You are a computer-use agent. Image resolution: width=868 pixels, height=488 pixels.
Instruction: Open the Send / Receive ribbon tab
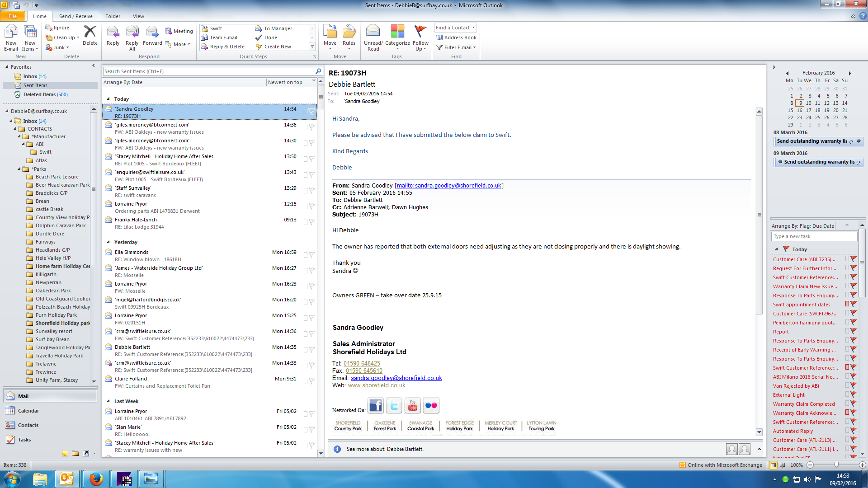tap(75, 16)
